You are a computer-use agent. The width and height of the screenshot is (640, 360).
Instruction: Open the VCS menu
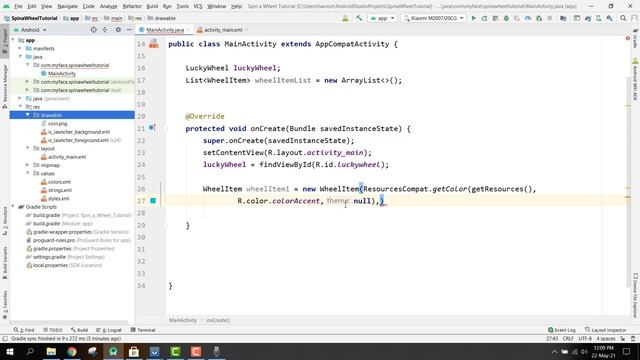198,6
